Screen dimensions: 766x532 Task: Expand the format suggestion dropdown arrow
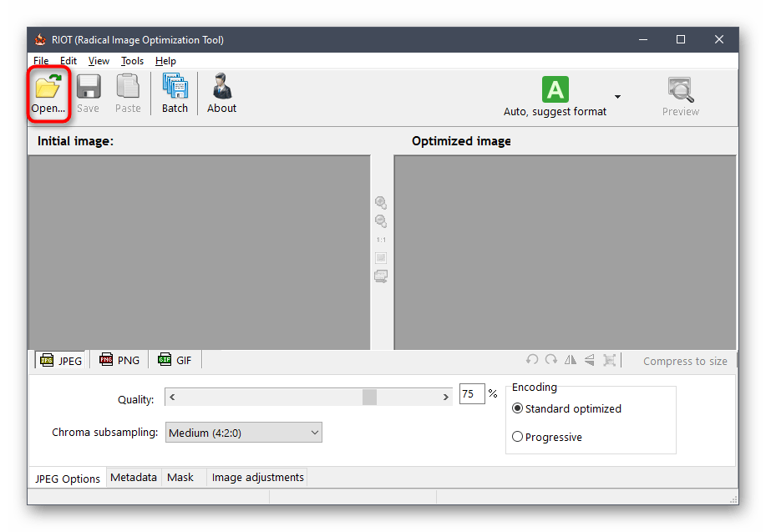pyautogui.click(x=617, y=97)
